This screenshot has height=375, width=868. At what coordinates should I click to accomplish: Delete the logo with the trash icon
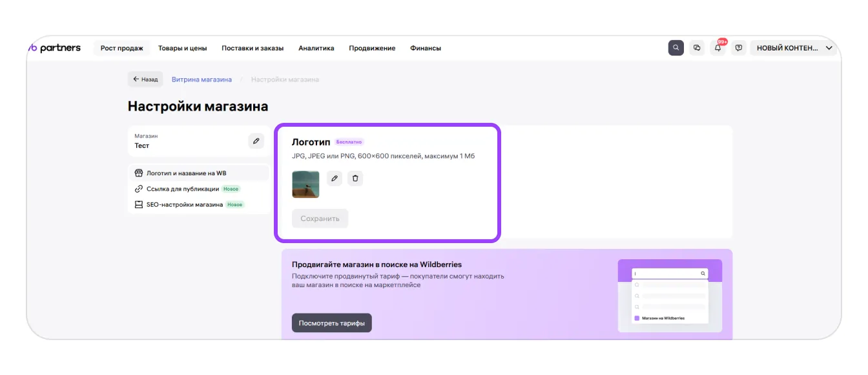355,178
